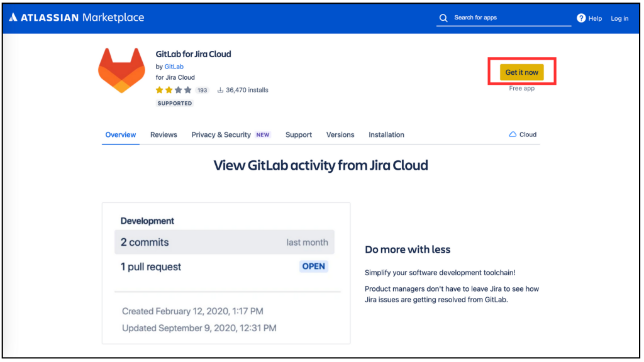Click the GitLab for Jira Cloud title
The width and height of the screenshot is (644, 362).
[x=193, y=54]
